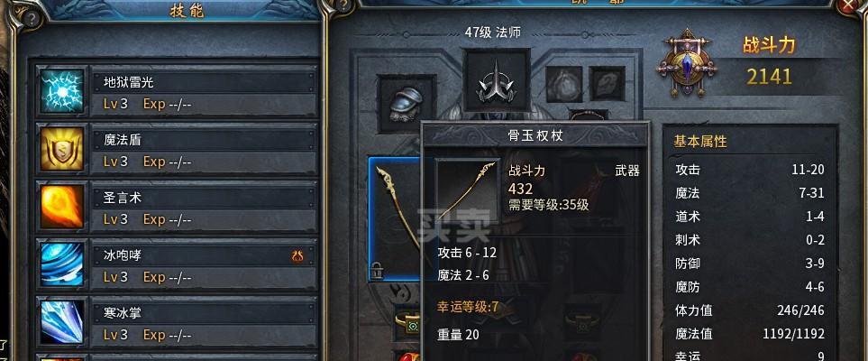Click the first empty gray gem slot
868x361 pixels.
564,84
